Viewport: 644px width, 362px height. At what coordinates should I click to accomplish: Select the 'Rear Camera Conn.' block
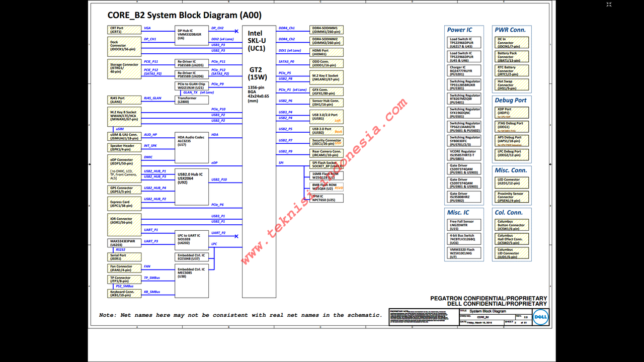327,153
